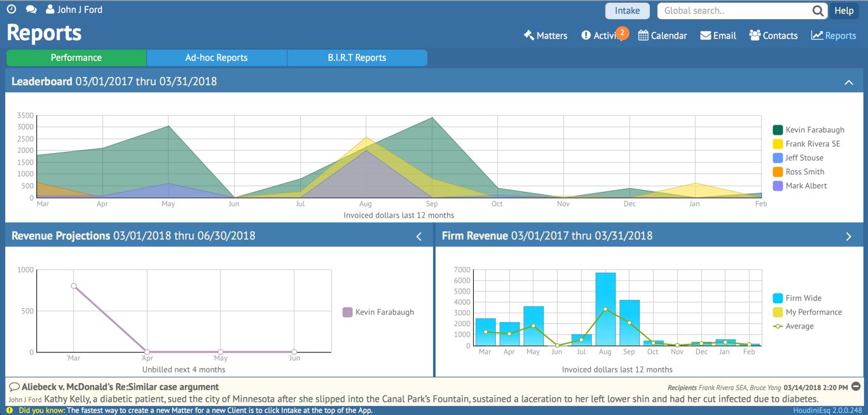
Task: Dismiss the Aliebeck message minus icon
Action: coord(856,387)
